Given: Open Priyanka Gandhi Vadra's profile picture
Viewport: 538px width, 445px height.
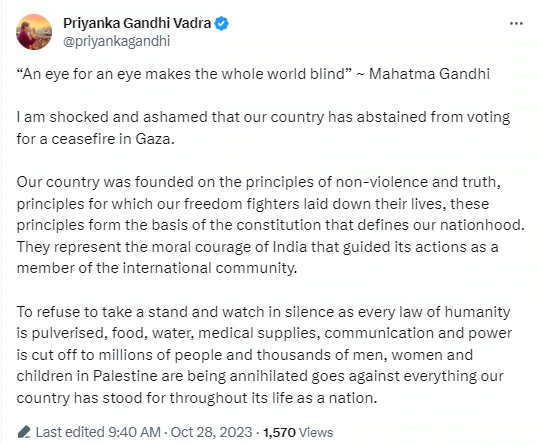Looking at the screenshot, I should 34,32.
